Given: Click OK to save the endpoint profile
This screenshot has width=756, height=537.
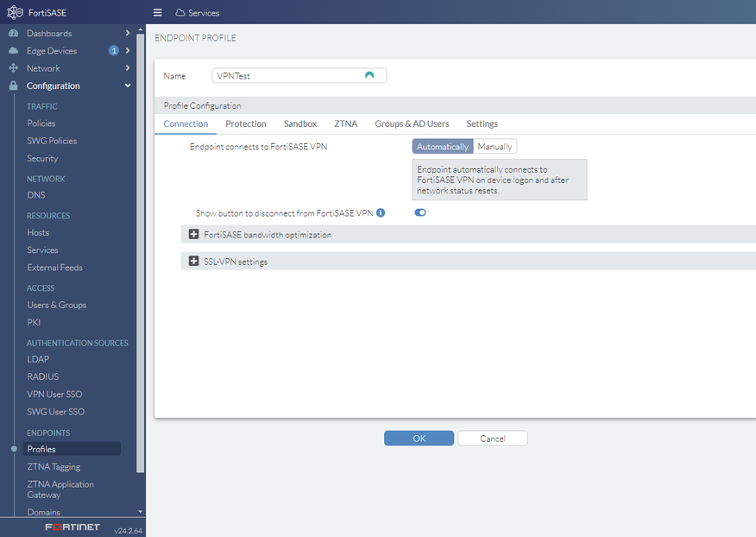Looking at the screenshot, I should 419,438.
